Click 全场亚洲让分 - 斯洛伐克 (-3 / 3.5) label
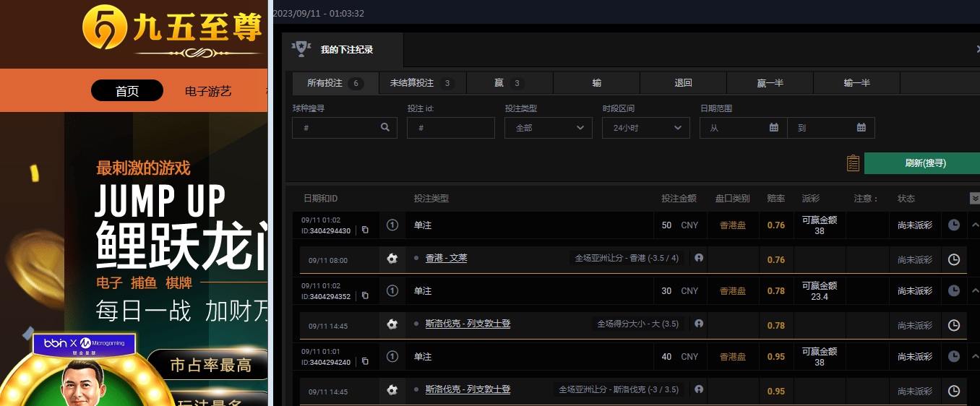Screen dimensions: 980x406 pos(619,389)
